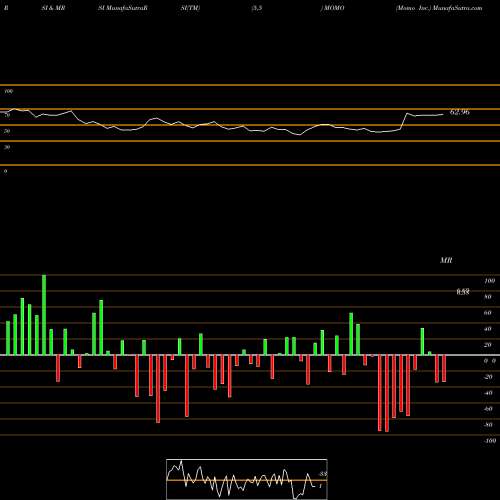Click the '70' label on RSI axis
This screenshot has width=500, height=500.
(x=7, y=115)
